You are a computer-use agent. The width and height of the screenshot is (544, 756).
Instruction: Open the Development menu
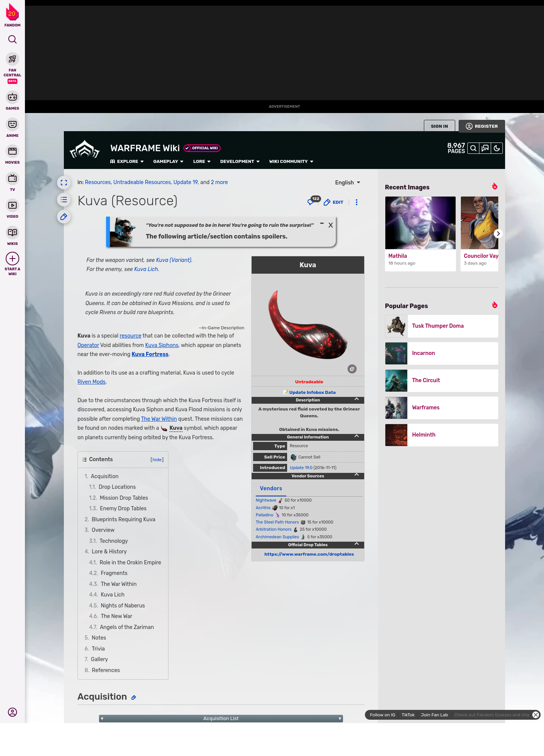[x=240, y=161]
